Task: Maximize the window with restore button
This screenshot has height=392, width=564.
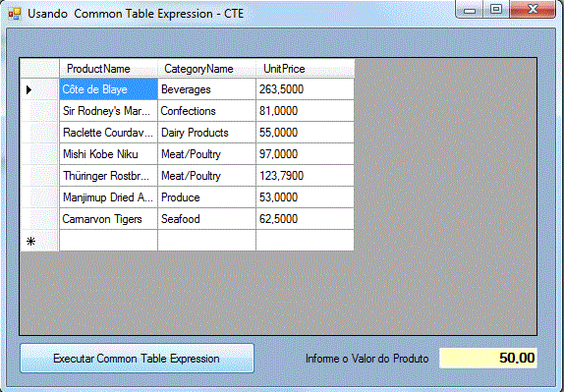Action: coord(496,9)
